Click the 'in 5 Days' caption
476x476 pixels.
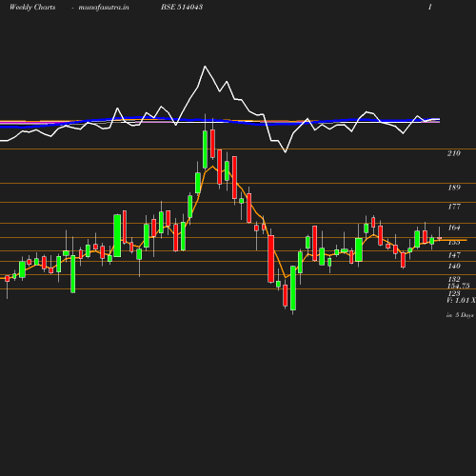[x=460, y=315]
